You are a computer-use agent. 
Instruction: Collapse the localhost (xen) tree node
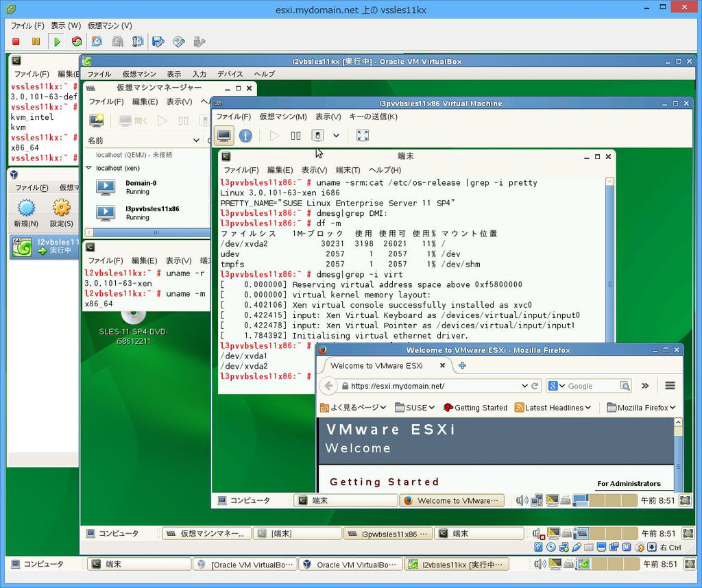click(88, 168)
